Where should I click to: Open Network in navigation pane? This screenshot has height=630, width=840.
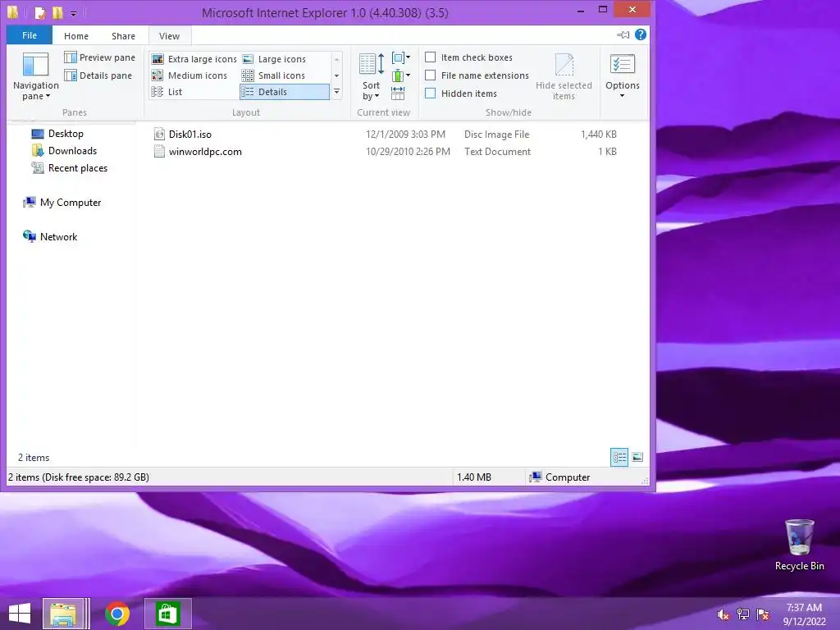click(50, 237)
